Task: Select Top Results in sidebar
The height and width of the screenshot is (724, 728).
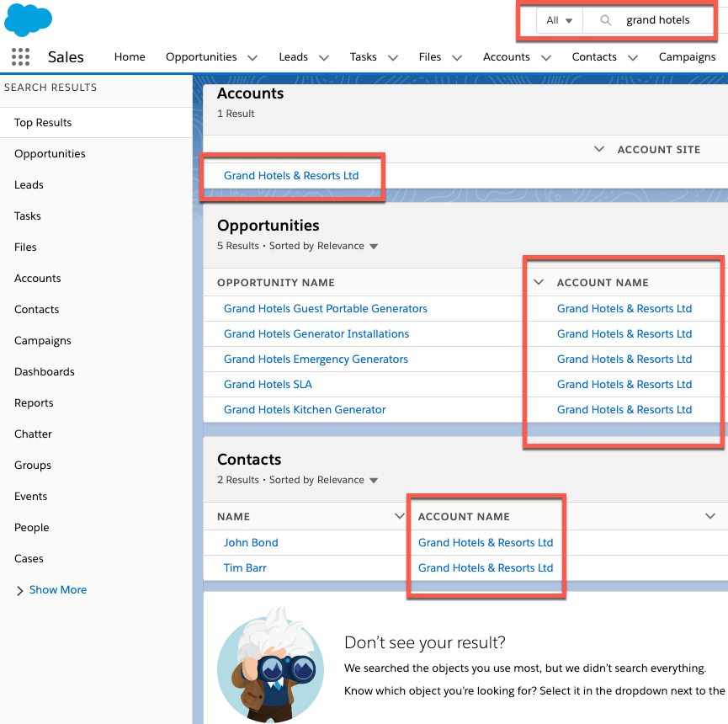Action: click(43, 123)
